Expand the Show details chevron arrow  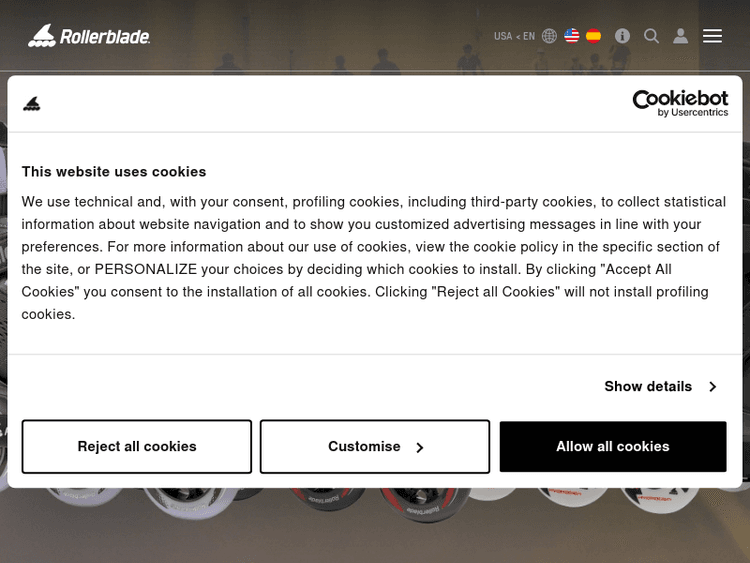point(713,387)
